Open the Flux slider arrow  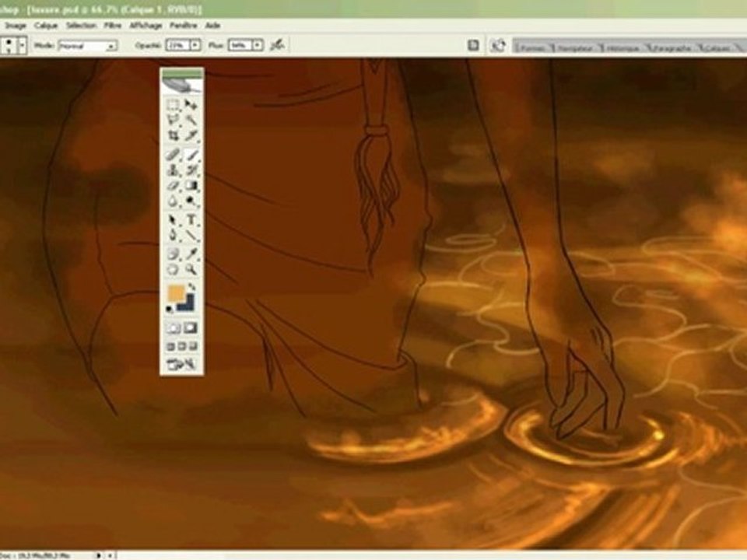[258, 46]
